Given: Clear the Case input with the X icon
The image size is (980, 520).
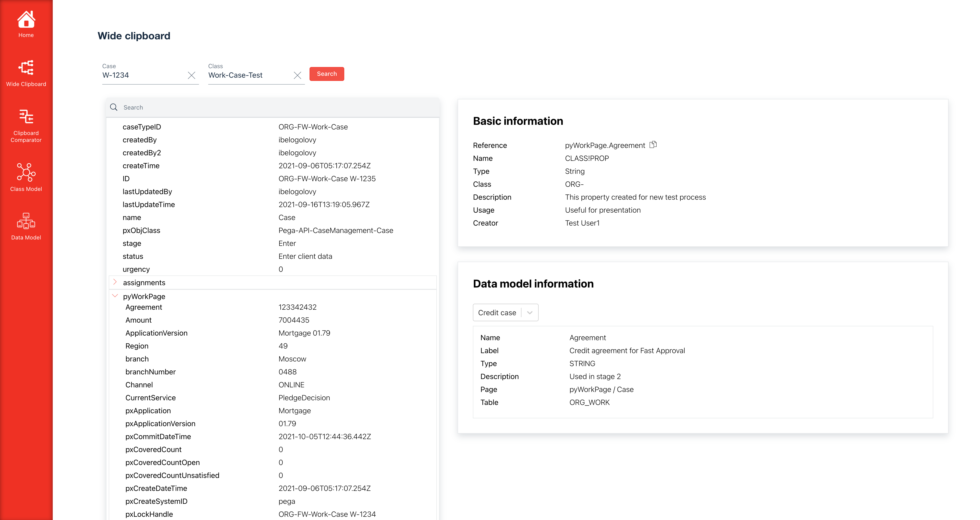Looking at the screenshot, I should click(x=192, y=75).
